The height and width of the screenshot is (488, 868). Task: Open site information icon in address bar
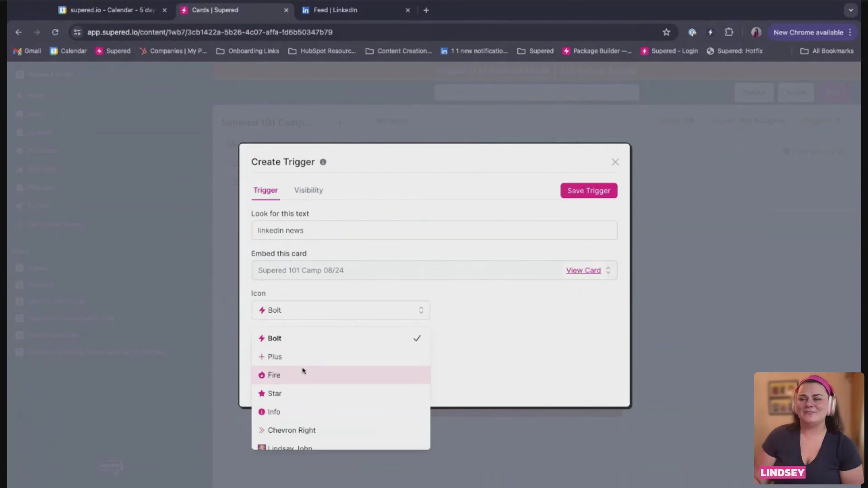(77, 32)
